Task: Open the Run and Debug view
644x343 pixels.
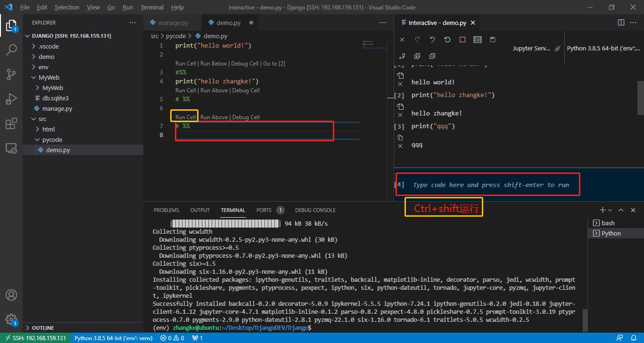Action: pyautogui.click(x=11, y=99)
